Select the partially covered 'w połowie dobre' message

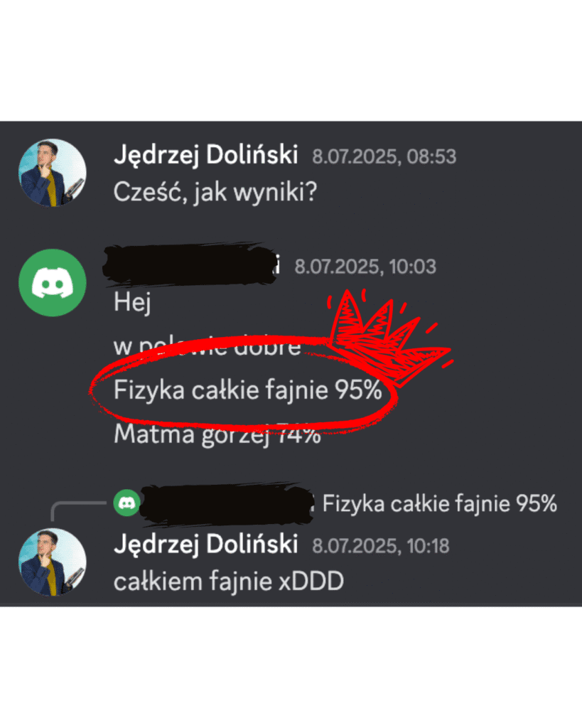[208, 346]
